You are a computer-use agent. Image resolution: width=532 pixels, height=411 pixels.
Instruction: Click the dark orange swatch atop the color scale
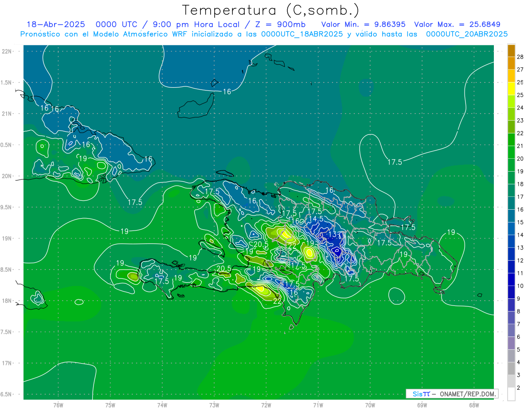pyautogui.click(x=511, y=51)
